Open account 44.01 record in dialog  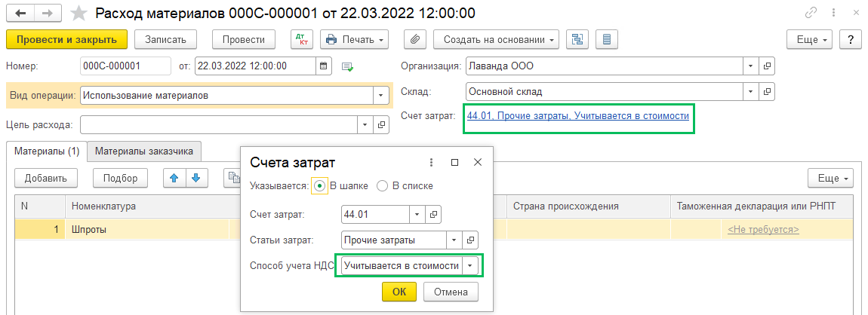pyautogui.click(x=434, y=214)
